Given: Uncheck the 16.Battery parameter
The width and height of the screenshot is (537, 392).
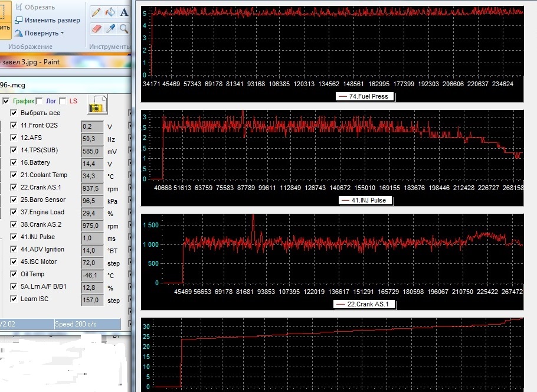Looking at the screenshot, I should (14, 162).
